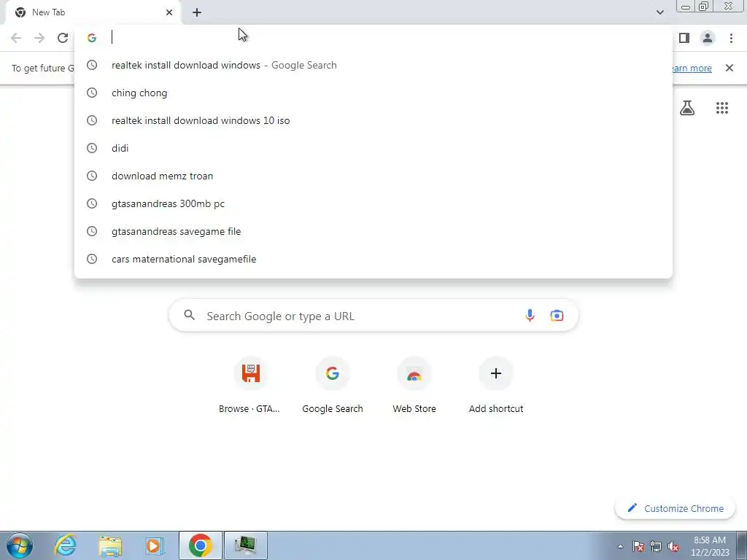Viewport: 747px width, 560px height.
Task: Click the muted volume tray icon
Action: coord(673,546)
